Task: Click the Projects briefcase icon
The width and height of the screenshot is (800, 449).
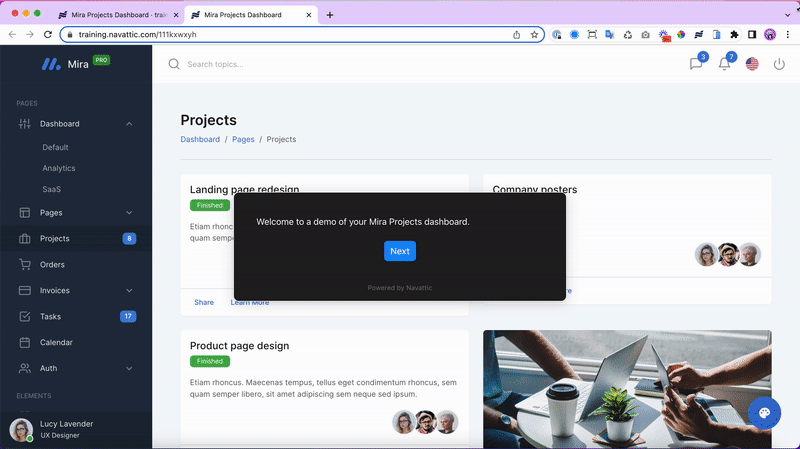Action: [x=24, y=239]
